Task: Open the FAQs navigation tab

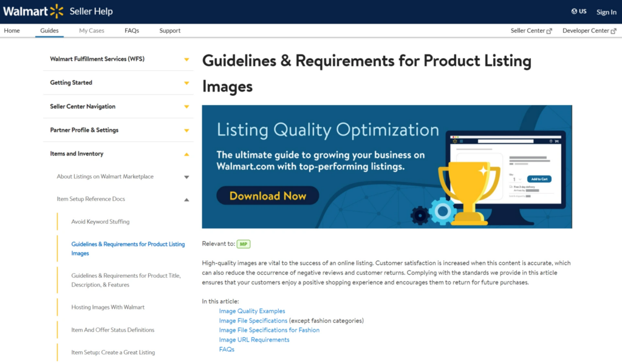Action: (x=131, y=30)
